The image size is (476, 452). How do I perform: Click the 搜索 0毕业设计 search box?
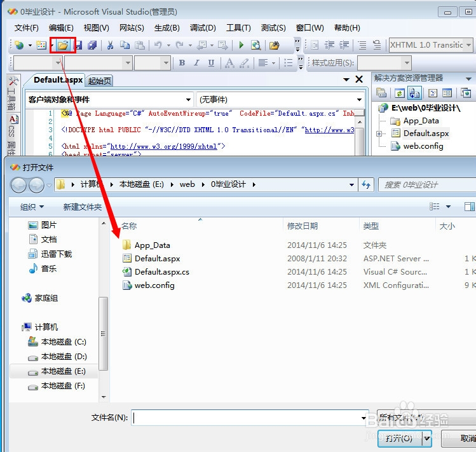(427, 185)
